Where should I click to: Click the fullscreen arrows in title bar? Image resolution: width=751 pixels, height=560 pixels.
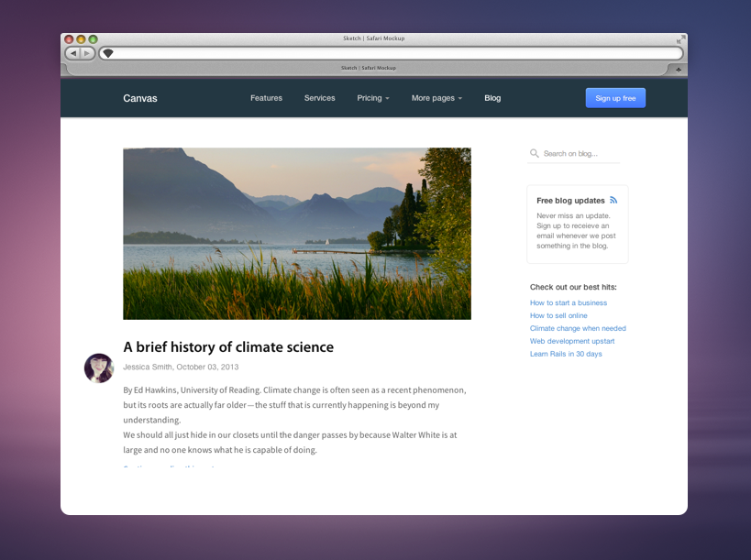[x=679, y=39]
